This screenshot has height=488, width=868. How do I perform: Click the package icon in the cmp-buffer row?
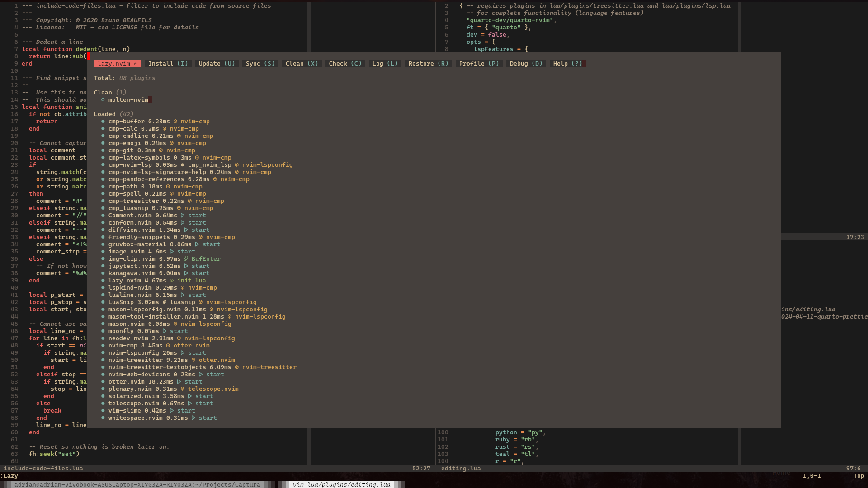(x=175, y=122)
